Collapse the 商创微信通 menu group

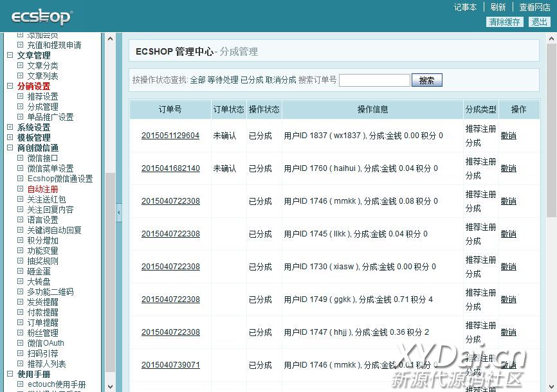(x=10, y=148)
